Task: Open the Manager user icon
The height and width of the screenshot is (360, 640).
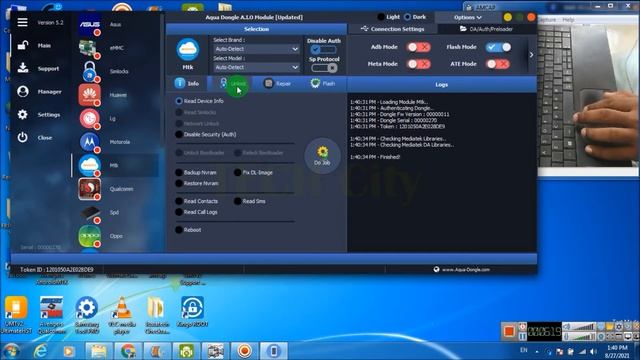Action: click(x=23, y=91)
